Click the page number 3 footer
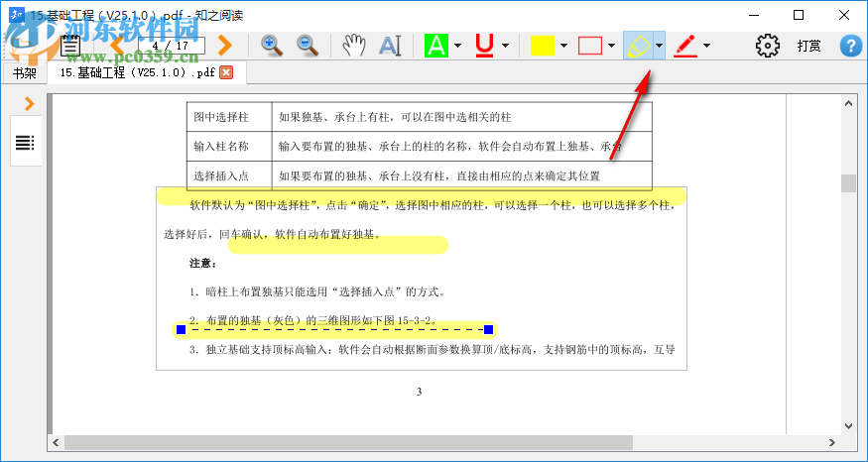The width and height of the screenshot is (868, 462). click(x=419, y=393)
